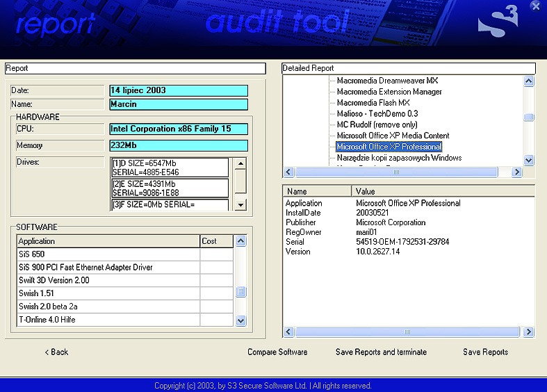Click Detailed Report tree scroll up arrow
The image size is (547, 392).
pos(528,81)
